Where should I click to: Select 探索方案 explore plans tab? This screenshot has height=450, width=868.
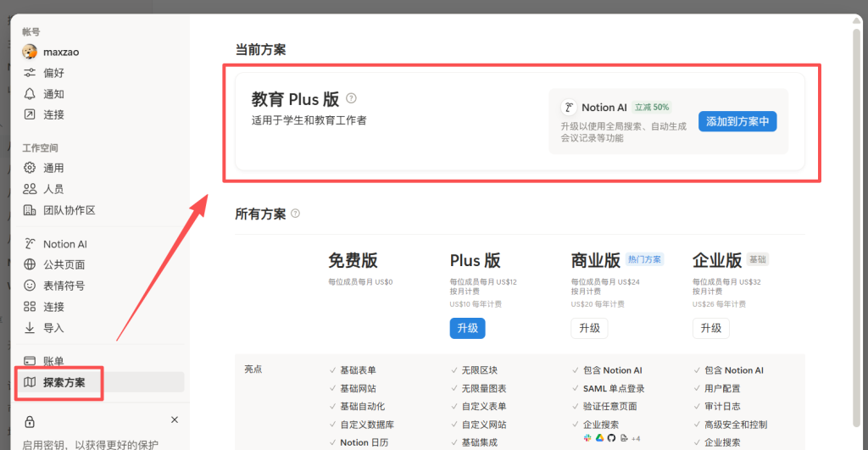pyautogui.click(x=64, y=382)
